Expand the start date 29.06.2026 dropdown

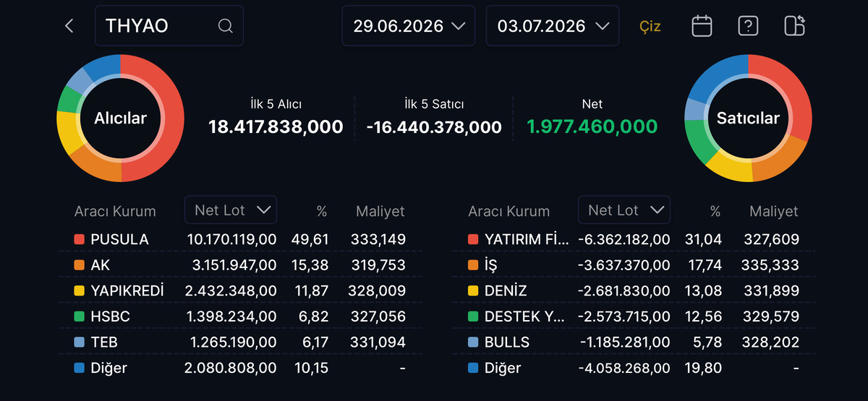[409, 26]
